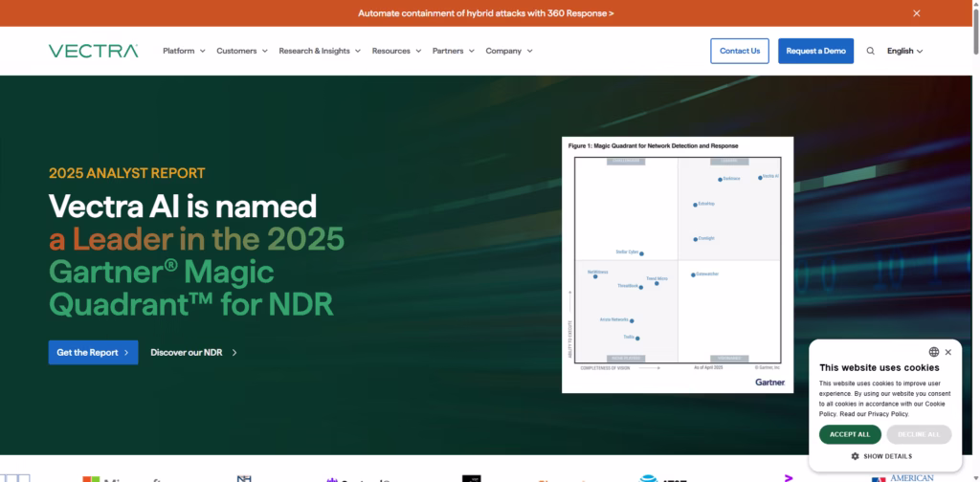
Task: Click the Contact Us button
Action: point(739,51)
